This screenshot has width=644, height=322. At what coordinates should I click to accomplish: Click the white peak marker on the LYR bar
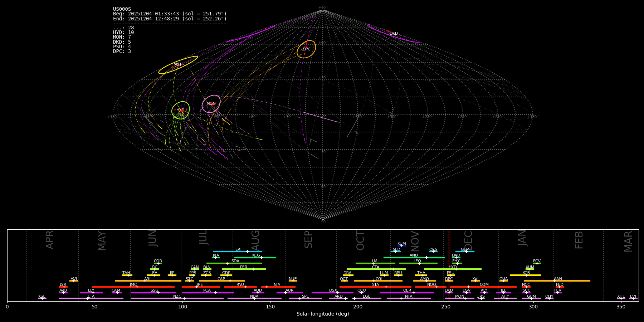pyautogui.click(x=64, y=287)
